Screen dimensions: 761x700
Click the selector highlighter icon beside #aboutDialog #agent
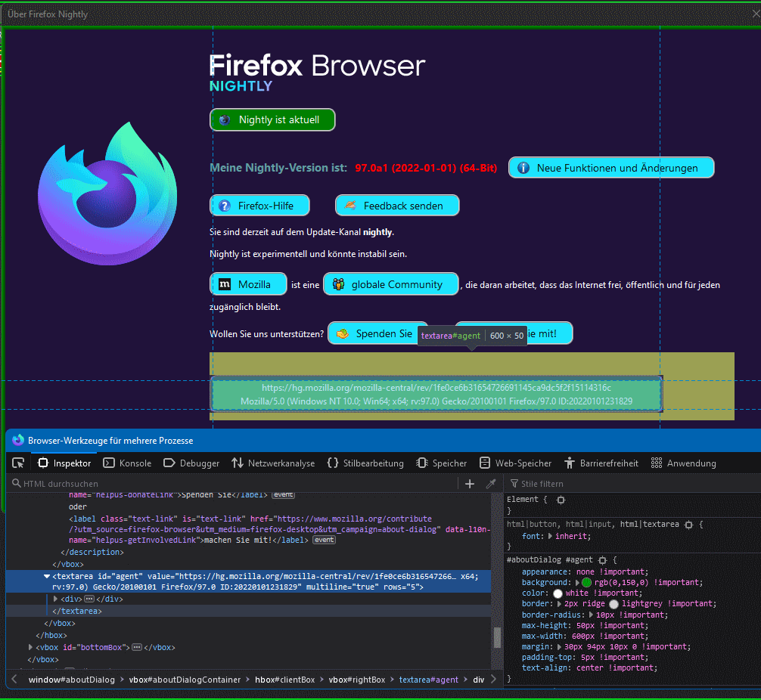click(x=602, y=560)
